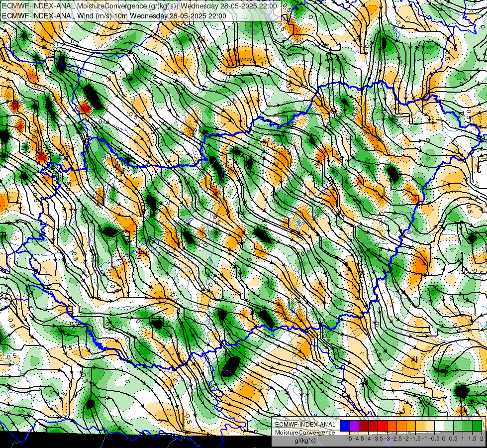Click the -4 tick label on the legend
Image resolution: width=487 pixels, height=448 pixels.
(368, 439)
